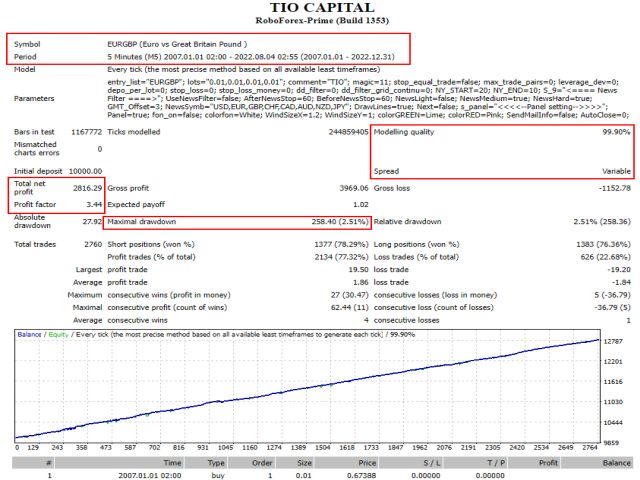Click the chart axis value 9859
640x480 pixels.
(611, 443)
